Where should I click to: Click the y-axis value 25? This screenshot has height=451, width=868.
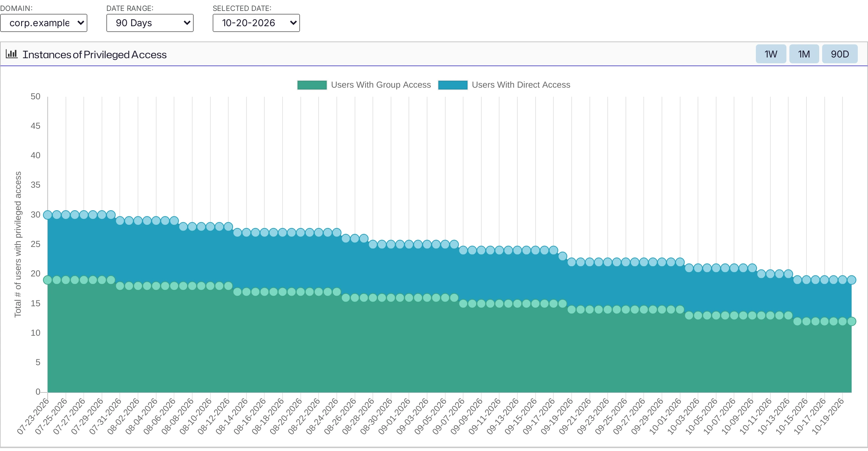tap(35, 244)
